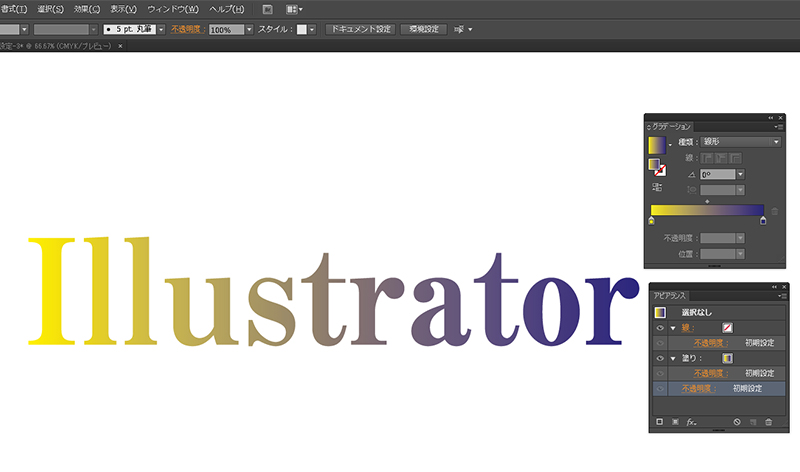Select the アピアランス panel tab
The width and height of the screenshot is (800, 472).
point(670,295)
